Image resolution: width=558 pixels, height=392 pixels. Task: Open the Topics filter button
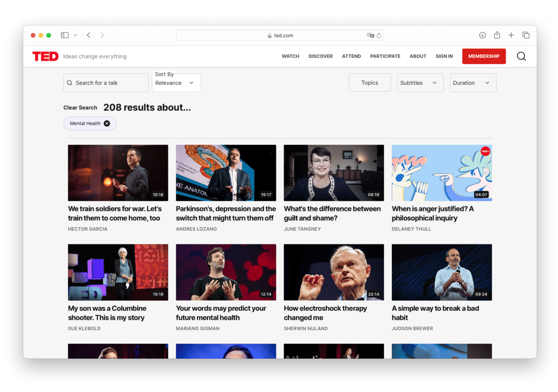coord(369,83)
